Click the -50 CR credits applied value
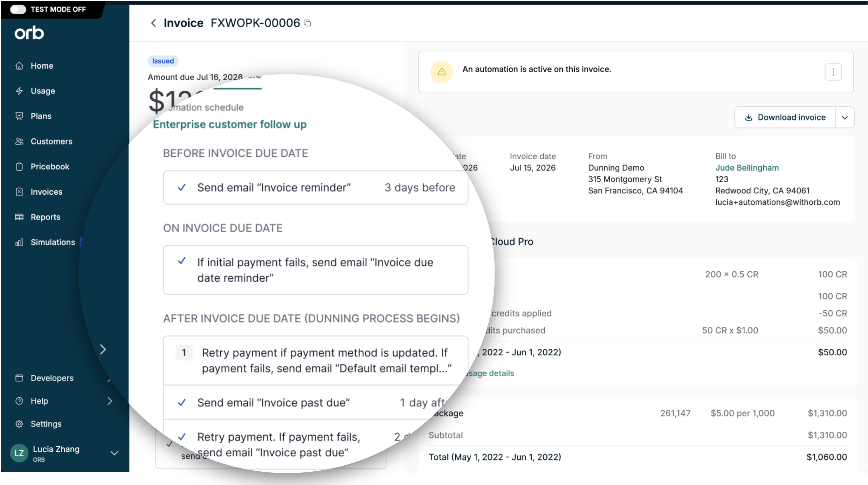Screen dimensions: 868x485 (833, 314)
